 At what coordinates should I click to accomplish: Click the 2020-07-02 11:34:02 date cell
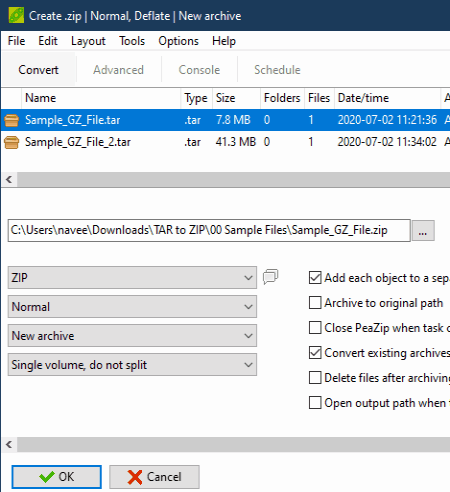coord(387,142)
